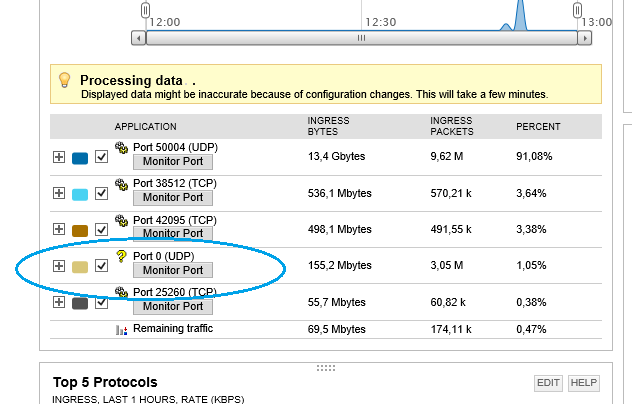This screenshot has width=632, height=404.
Task: Click the left time range handle near 12:00
Action: pos(146,10)
